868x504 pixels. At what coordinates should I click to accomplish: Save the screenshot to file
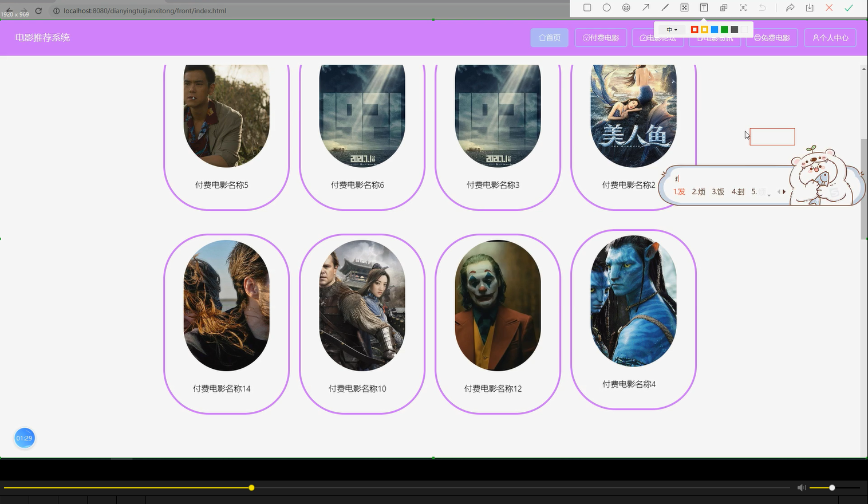pos(809,7)
